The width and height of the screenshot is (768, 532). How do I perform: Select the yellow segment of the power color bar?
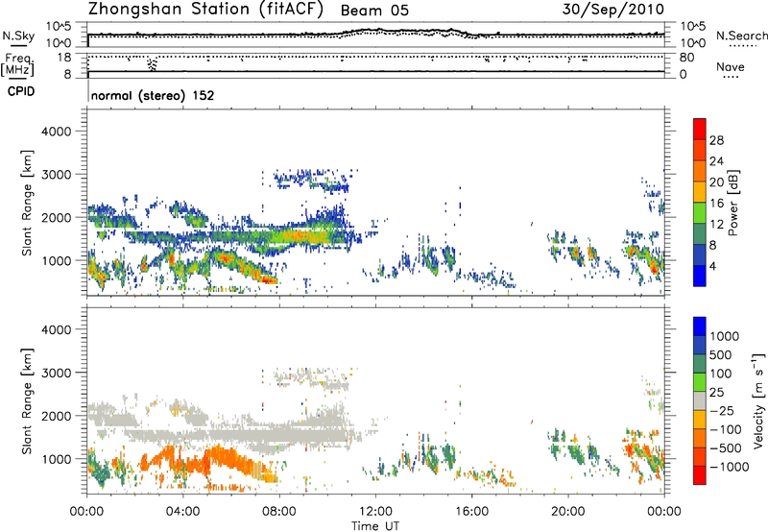pyautogui.click(x=700, y=192)
